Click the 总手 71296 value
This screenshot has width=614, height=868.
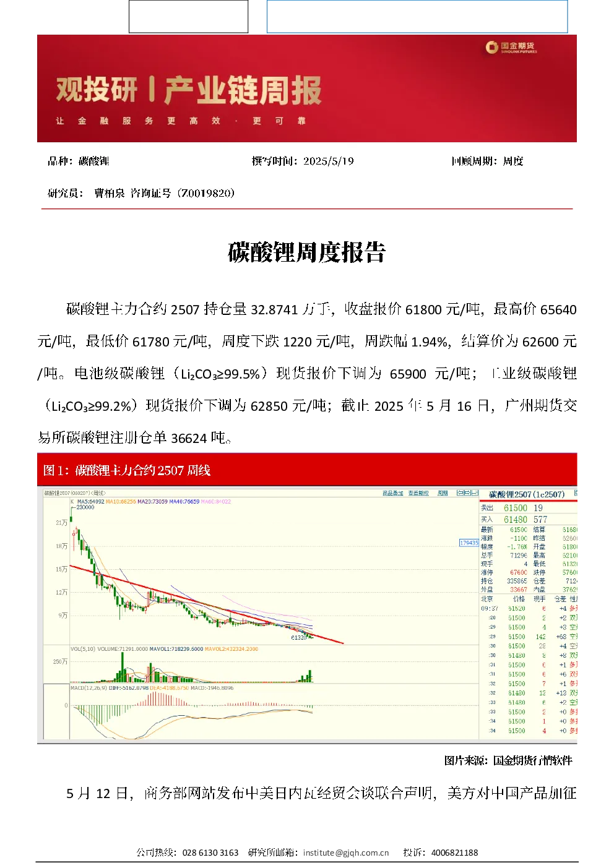[519, 556]
